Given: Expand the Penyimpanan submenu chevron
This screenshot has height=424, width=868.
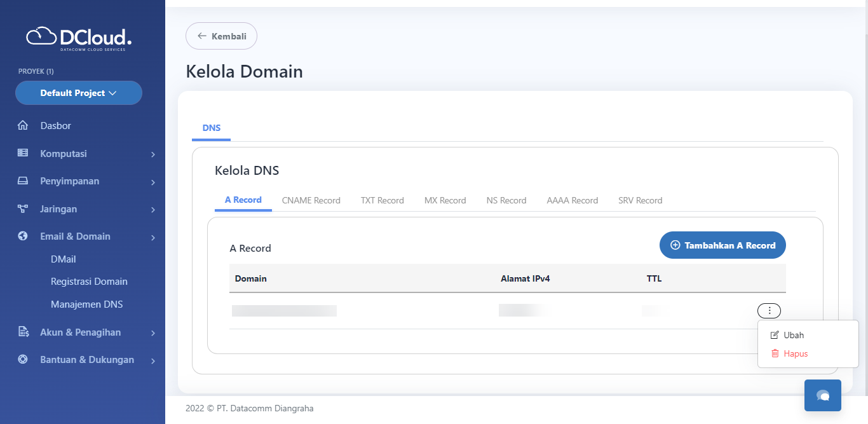Looking at the screenshot, I should (x=153, y=182).
